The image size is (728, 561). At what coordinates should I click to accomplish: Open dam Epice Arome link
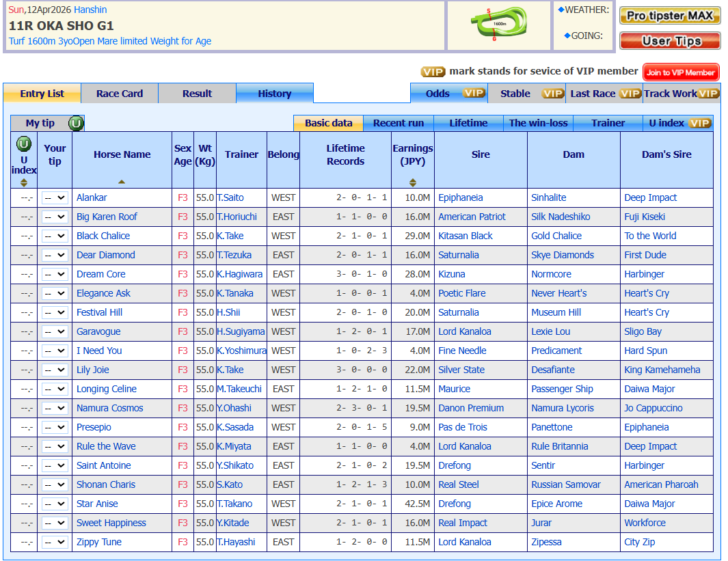pyautogui.click(x=556, y=504)
